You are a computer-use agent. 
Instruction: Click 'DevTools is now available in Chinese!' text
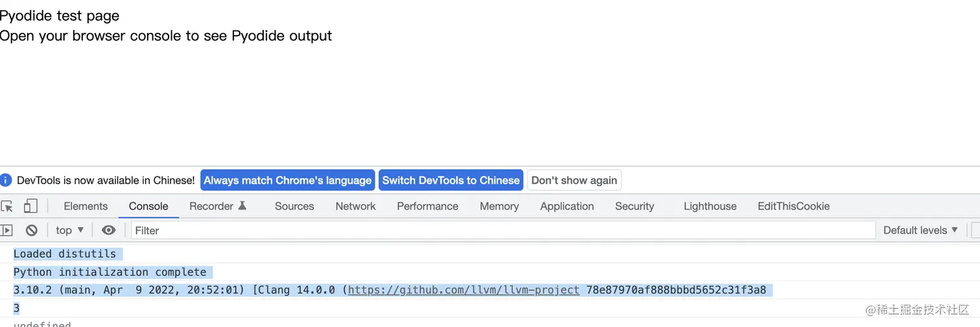pos(106,180)
